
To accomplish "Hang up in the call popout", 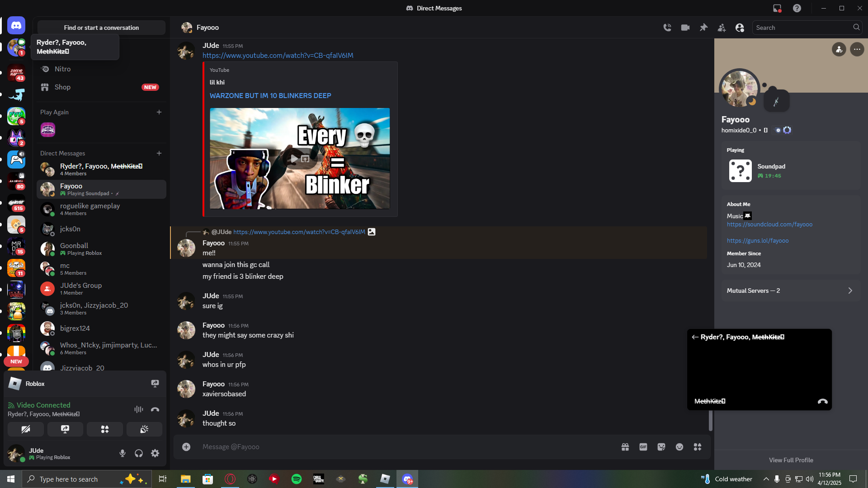I will tap(822, 401).
